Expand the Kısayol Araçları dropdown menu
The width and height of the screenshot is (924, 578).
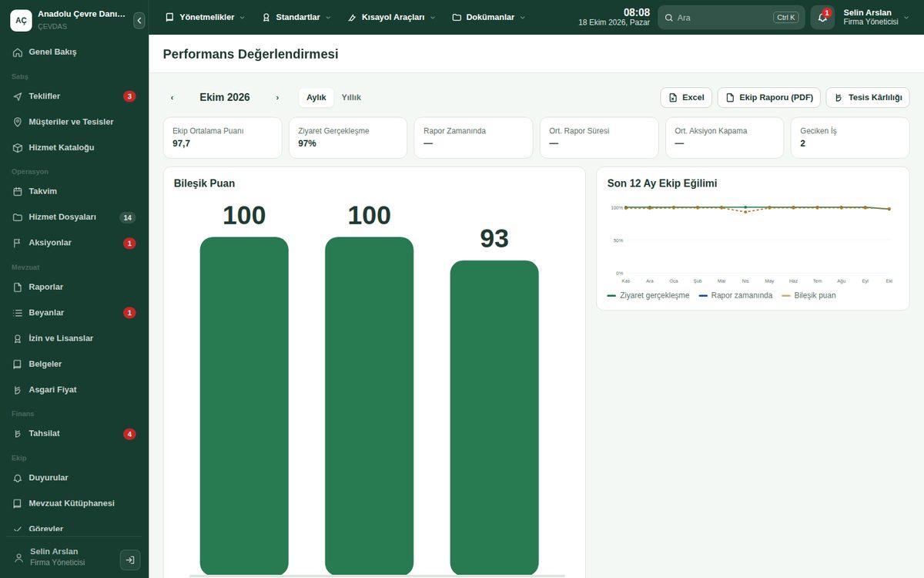coord(391,17)
